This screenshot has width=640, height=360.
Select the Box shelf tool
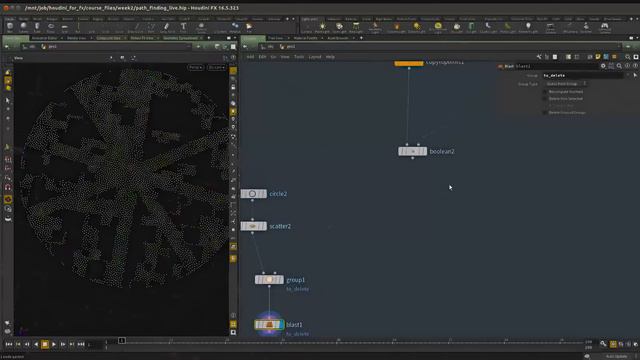[x=10, y=27]
